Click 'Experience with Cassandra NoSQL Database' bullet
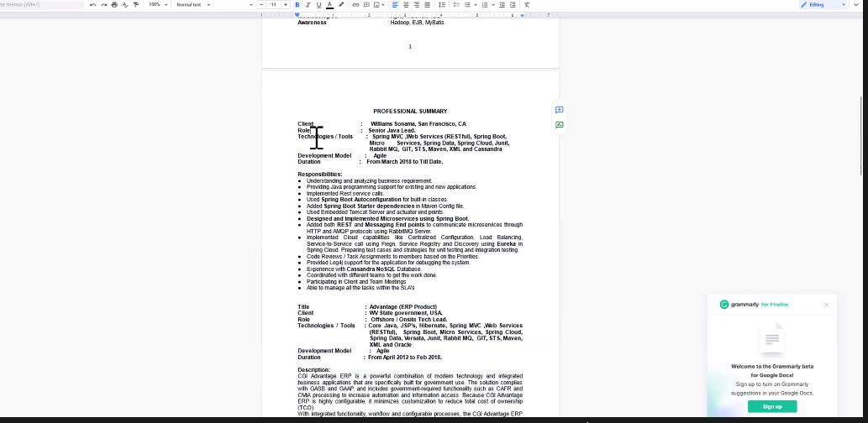This screenshot has height=423, width=868. [x=364, y=269]
